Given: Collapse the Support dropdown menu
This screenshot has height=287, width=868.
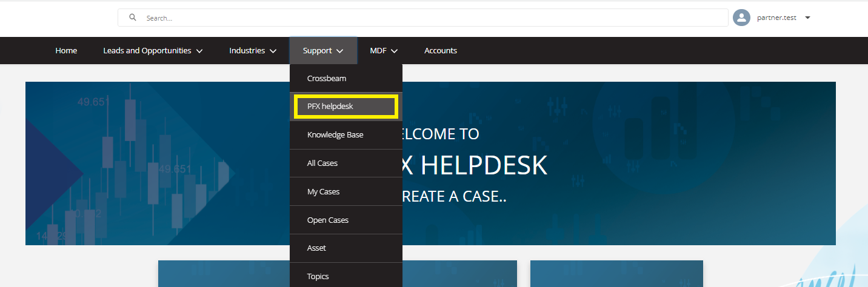Looking at the screenshot, I should coord(323,51).
